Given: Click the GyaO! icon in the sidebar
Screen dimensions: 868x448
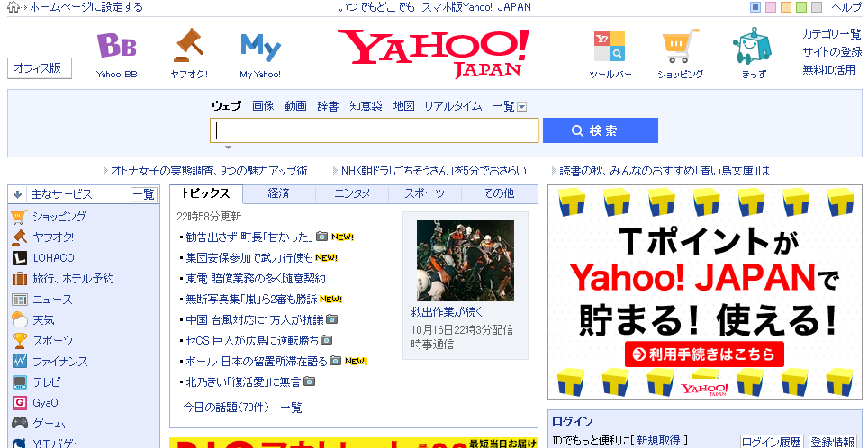Looking at the screenshot, I should point(20,403).
